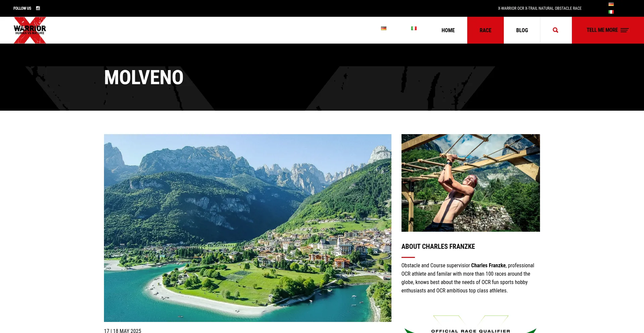Open the athlete monkey bars photo
The image size is (644, 333).
point(471,183)
